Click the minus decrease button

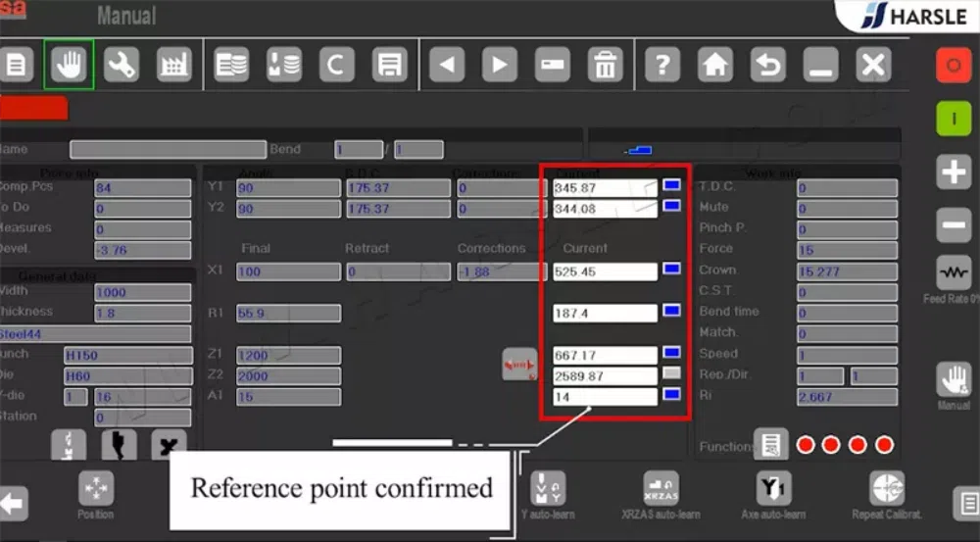click(954, 224)
